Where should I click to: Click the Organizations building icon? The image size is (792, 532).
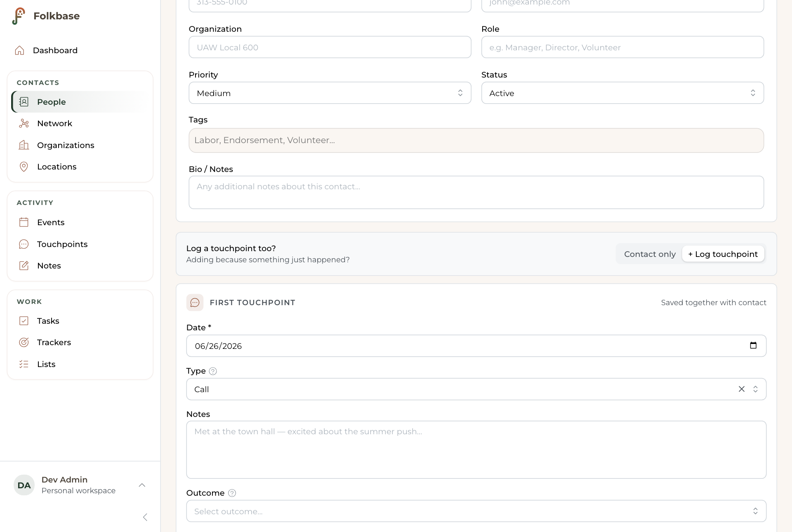tap(24, 145)
